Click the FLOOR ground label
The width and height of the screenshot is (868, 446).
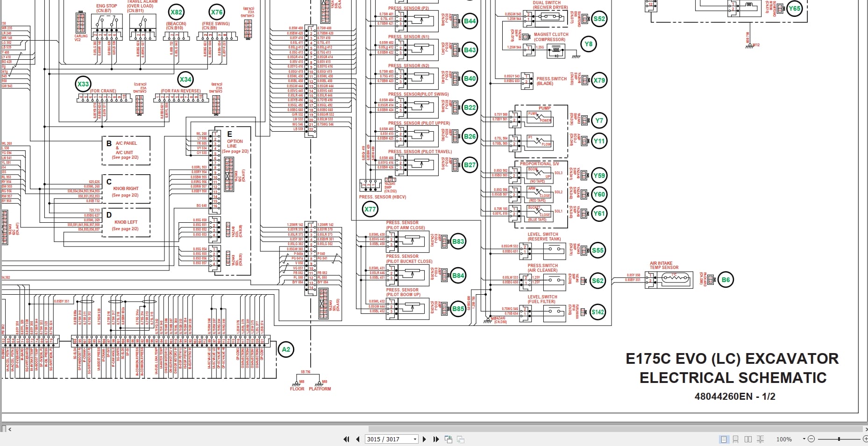point(297,389)
